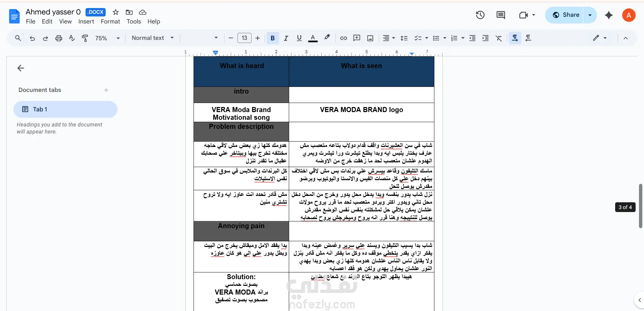Open the Google Docs home icon
Image resolution: width=644 pixels, height=311 pixels.
(x=14, y=16)
